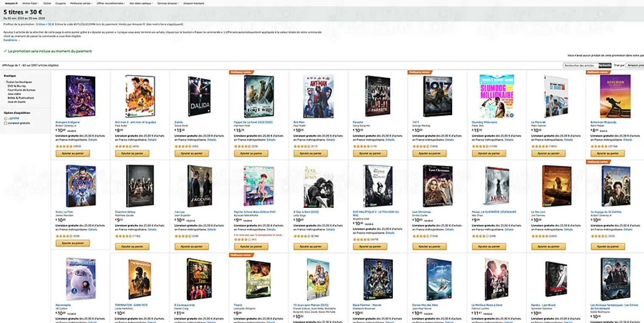Open the Last Christmas cover

(x=438, y=186)
